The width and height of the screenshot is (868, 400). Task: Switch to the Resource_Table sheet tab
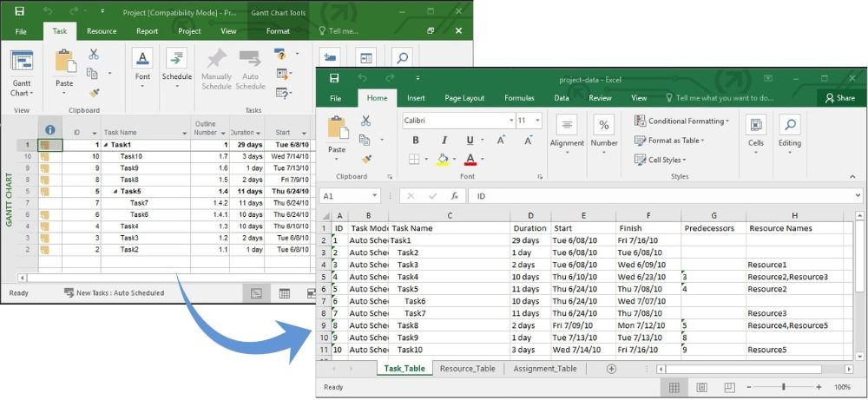coord(467,369)
